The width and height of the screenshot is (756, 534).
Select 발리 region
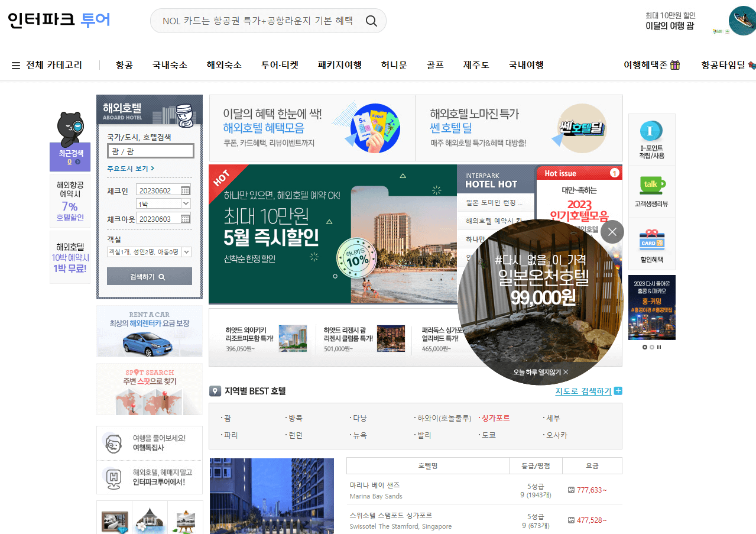click(x=423, y=435)
